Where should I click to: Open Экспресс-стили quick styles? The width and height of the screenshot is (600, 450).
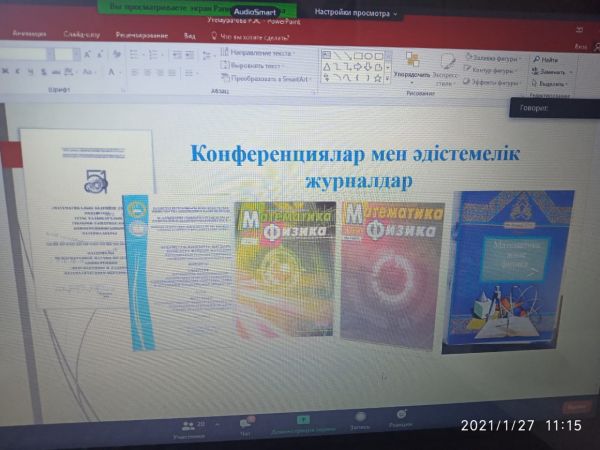coord(446,66)
